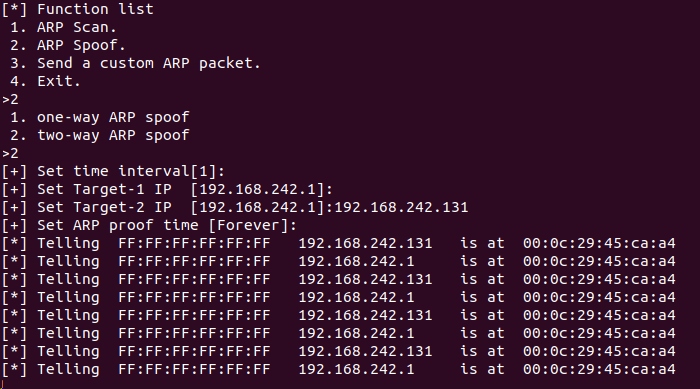Click the second prompt's entered value 2
Viewport: 700px width, 389px height.
click(14, 153)
